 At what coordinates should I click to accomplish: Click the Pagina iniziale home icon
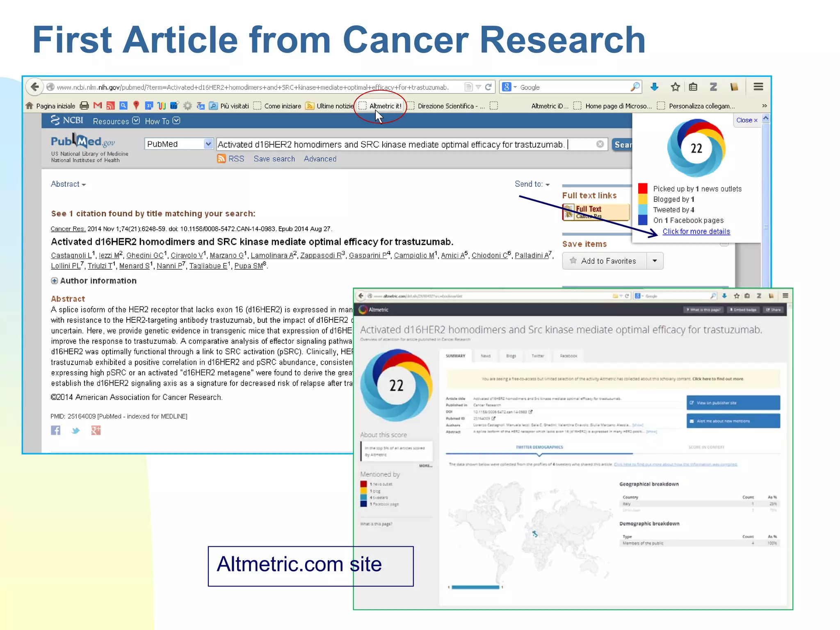point(29,106)
